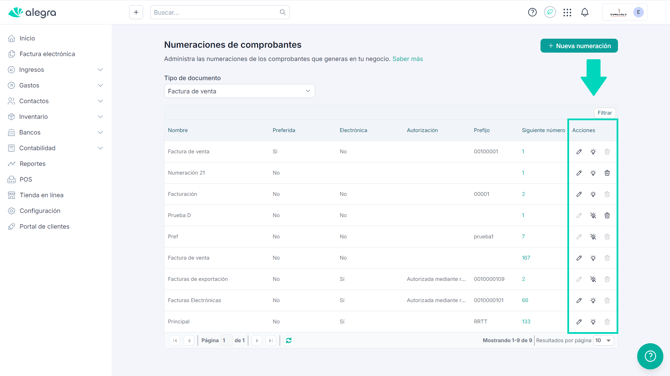Activate the Prueba D numeration
Image resolution: width=670 pixels, height=376 pixels.
tap(593, 215)
